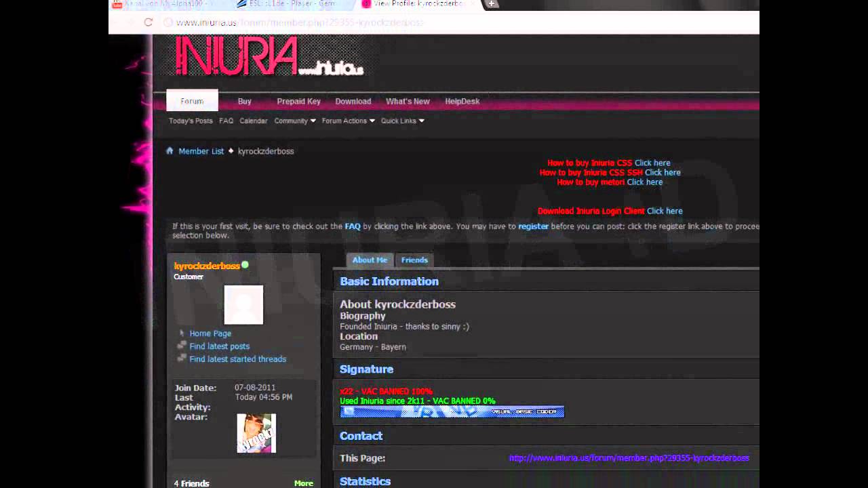This screenshot has height=488, width=868.
Task: Click the browser reload icon
Action: (x=149, y=22)
